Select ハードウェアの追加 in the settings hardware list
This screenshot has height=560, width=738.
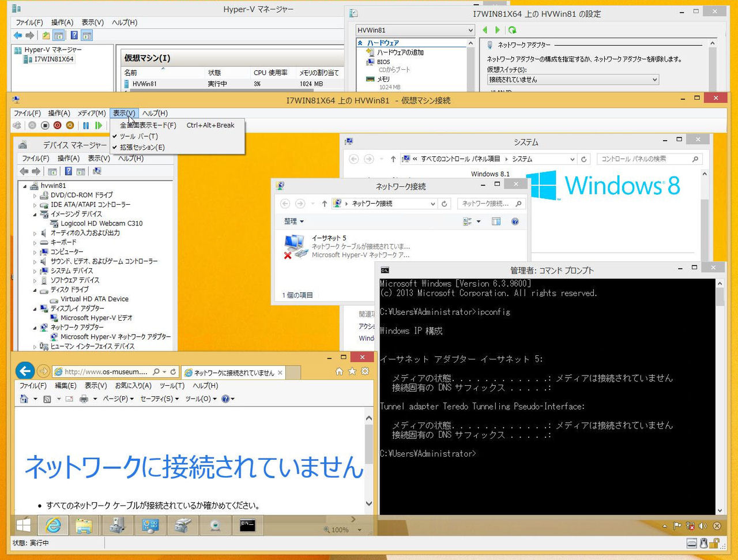click(400, 52)
